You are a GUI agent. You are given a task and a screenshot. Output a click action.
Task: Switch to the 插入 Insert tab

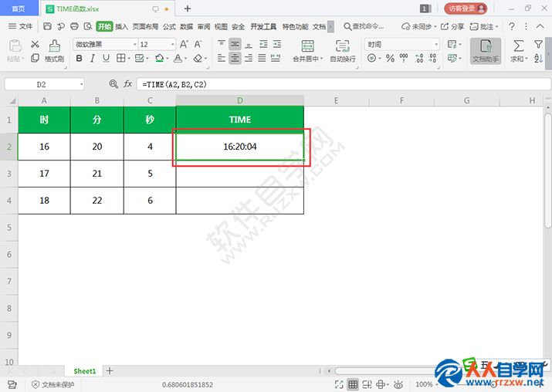click(121, 27)
